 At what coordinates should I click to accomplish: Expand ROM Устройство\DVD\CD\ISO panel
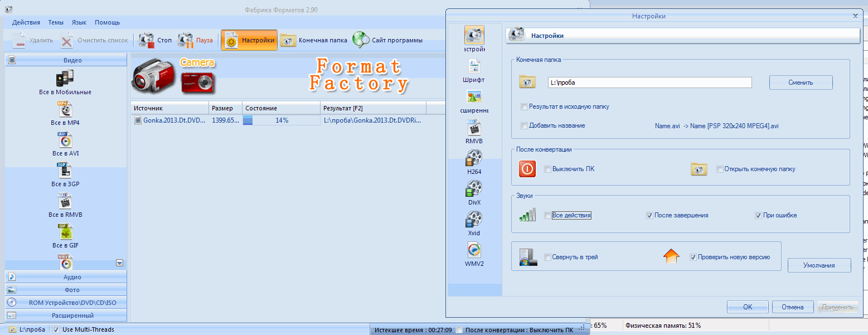pyautogui.click(x=66, y=303)
